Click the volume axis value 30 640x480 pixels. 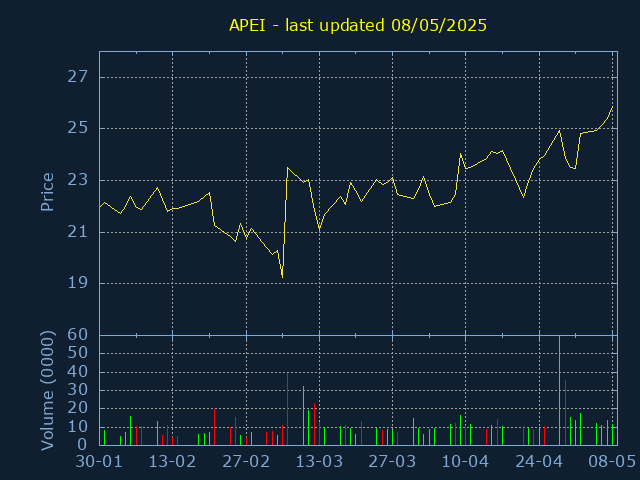(x=78, y=390)
